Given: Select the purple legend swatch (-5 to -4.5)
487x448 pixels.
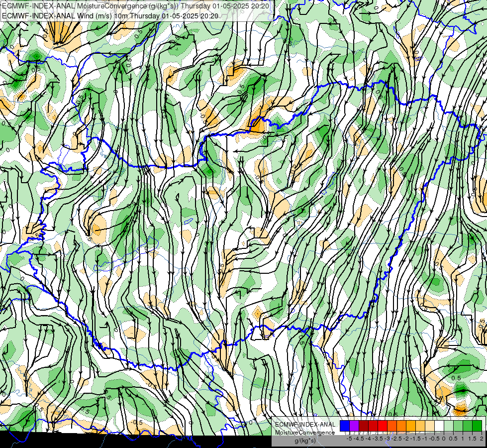Looking at the screenshot, I should [354, 426].
